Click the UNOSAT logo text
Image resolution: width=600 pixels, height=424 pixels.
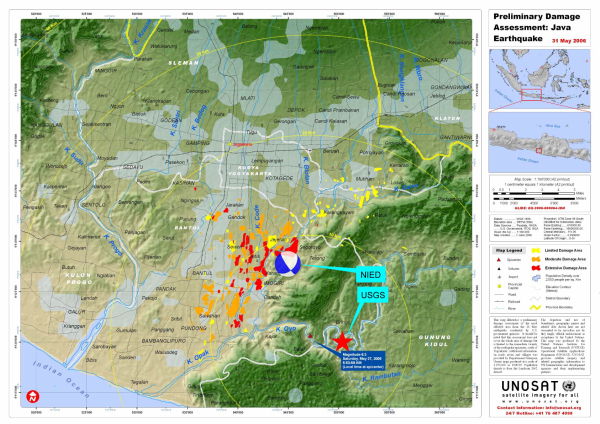coord(530,386)
